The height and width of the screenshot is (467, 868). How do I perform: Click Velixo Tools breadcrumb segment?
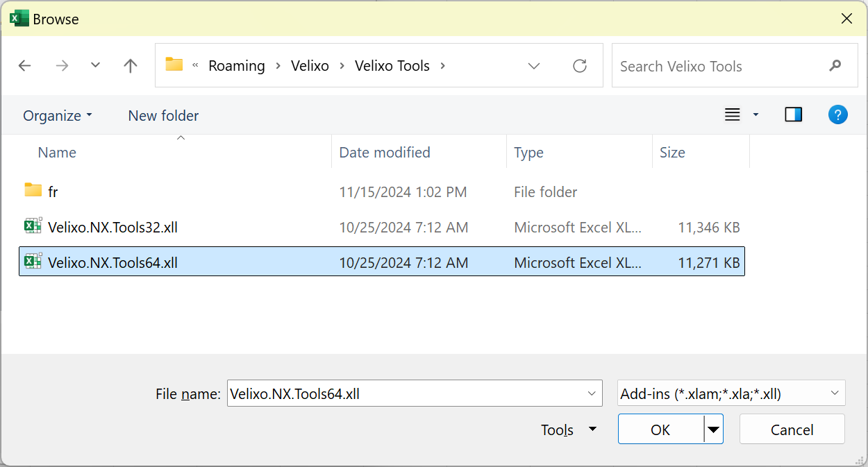[392, 66]
